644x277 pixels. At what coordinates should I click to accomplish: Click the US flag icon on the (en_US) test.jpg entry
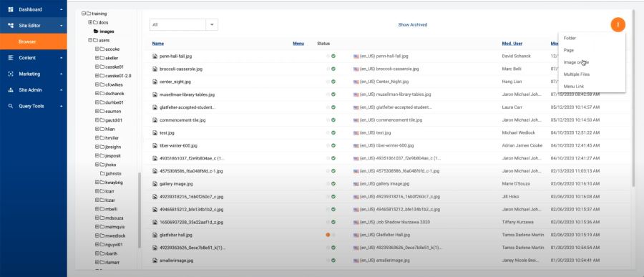[356, 132]
